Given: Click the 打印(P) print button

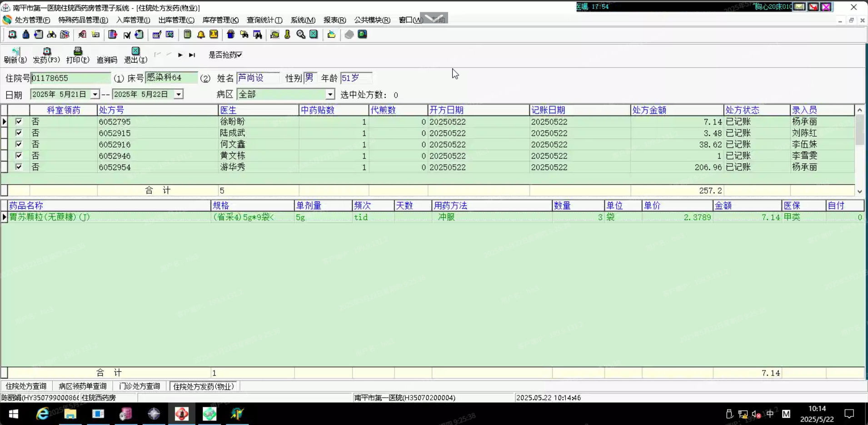Looking at the screenshot, I should [78, 55].
